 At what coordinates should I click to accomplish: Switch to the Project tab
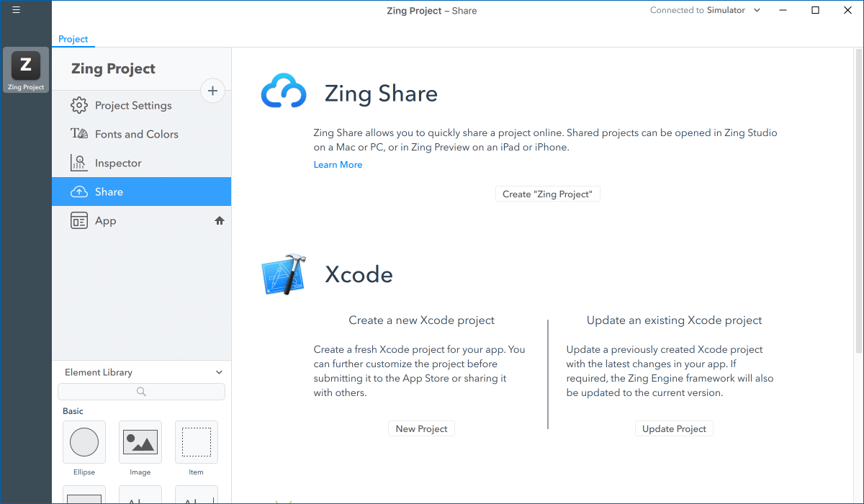coord(73,40)
